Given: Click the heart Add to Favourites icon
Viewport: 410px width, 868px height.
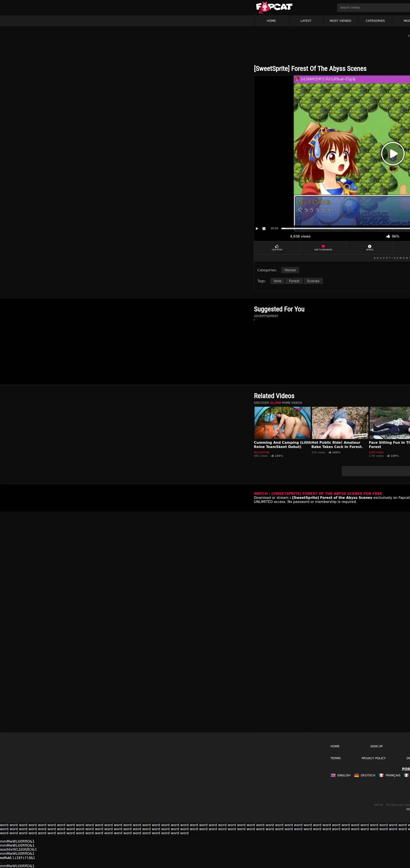Looking at the screenshot, I should tap(323, 246).
